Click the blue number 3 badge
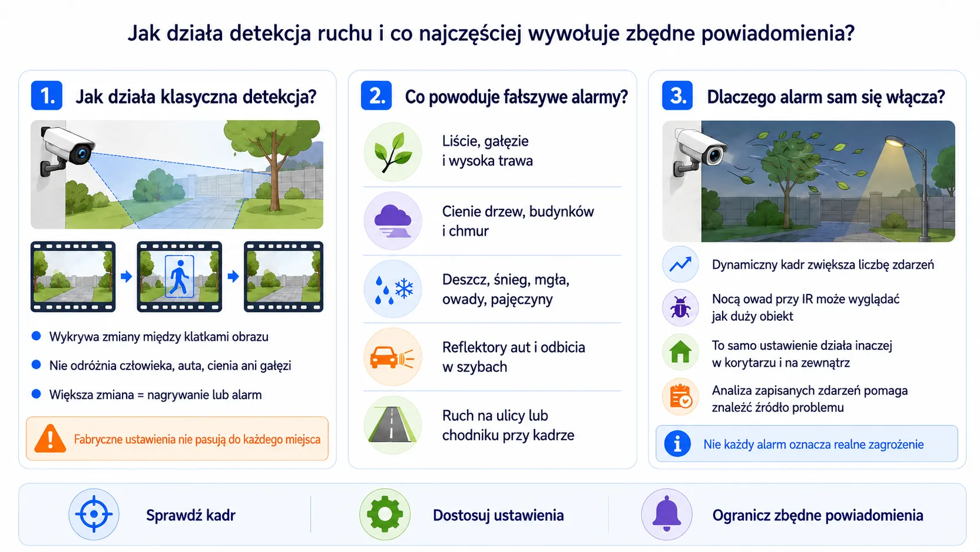Screen dimensions: 980x552 pyautogui.click(x=678, y=96)
